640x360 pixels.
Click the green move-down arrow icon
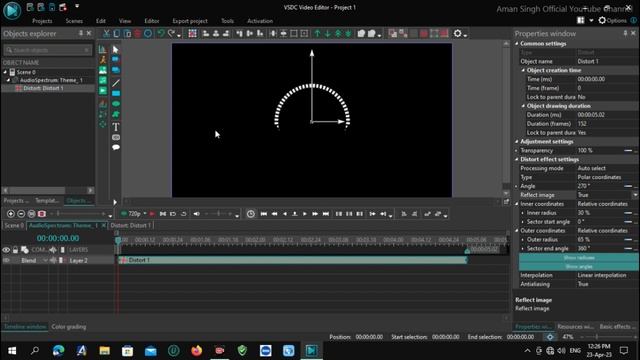pyautogui.click(x=327, y=33)
